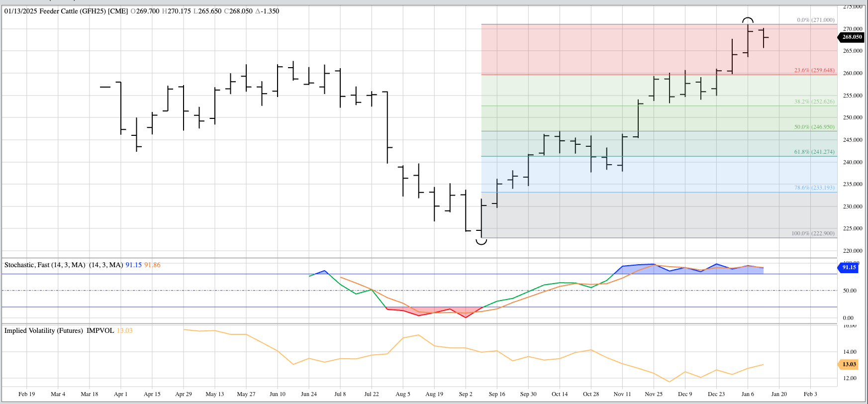Click the gray 78.6–100% Fibonacci zone
Image resolution: width=868 pixels, height=404 pixels.
point(647,215)
